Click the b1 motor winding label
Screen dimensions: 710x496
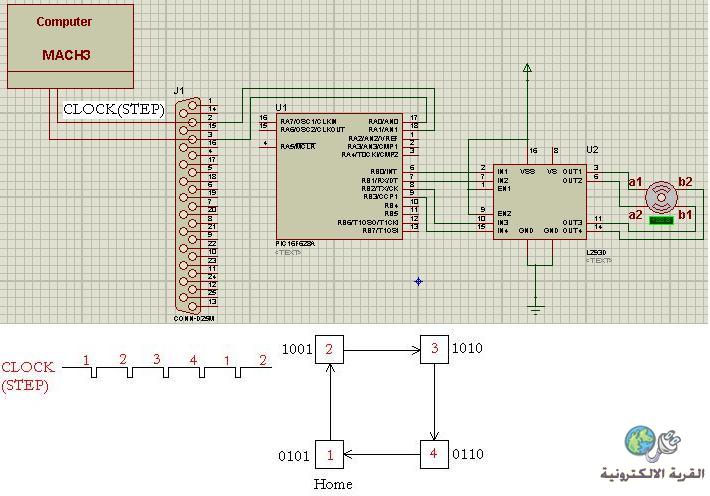coord(685,215)
